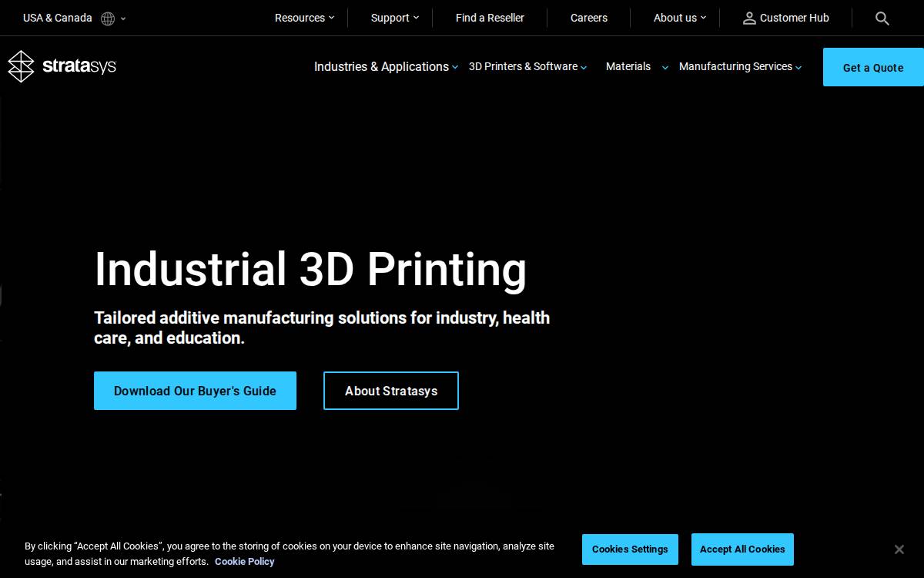Screen dimensions: 924x578
Task: Open the Materials menu
Action: 628,66
